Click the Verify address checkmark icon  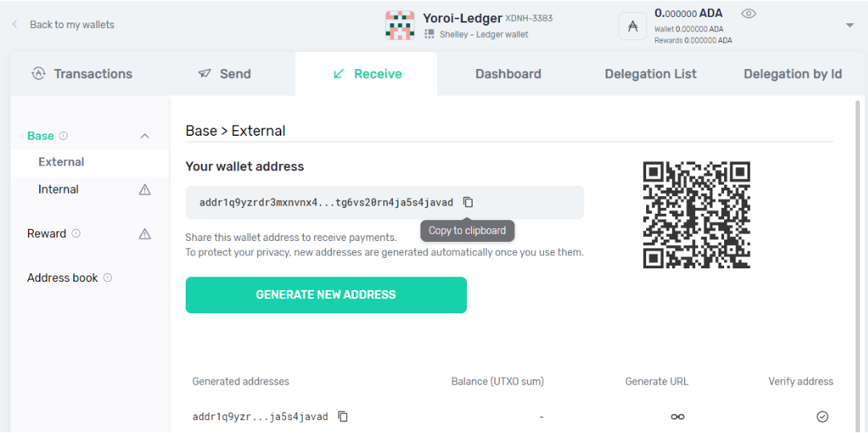pyautogui.click(x=822, y=416)
